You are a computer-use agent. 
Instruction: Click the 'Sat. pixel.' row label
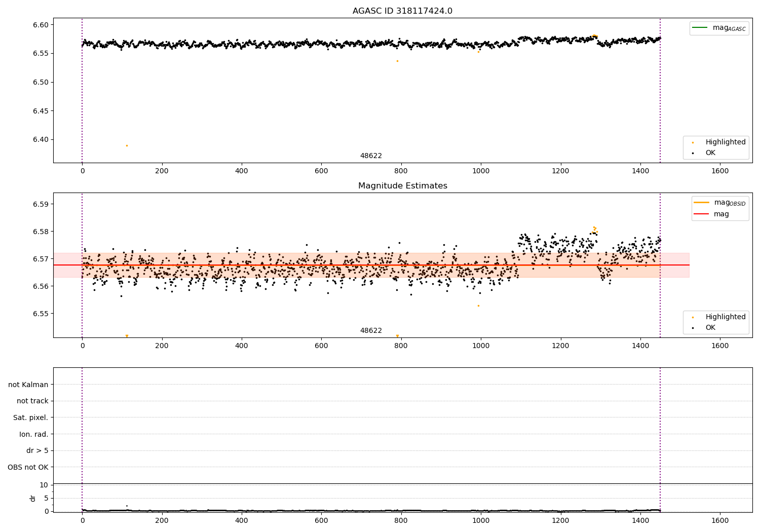[x=31, y=418]
